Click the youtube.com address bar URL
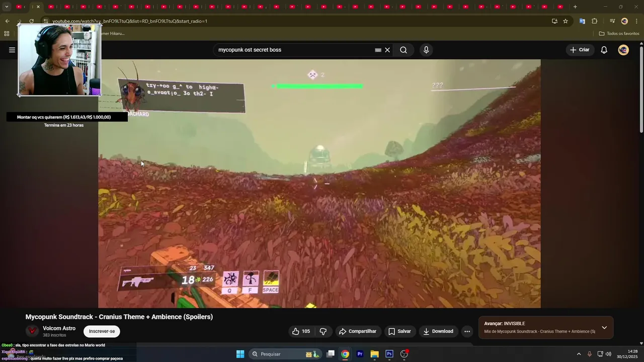Image resolution: width=644 pixels, height=362 pixels. pyautogui.click(x=130, y=21)
